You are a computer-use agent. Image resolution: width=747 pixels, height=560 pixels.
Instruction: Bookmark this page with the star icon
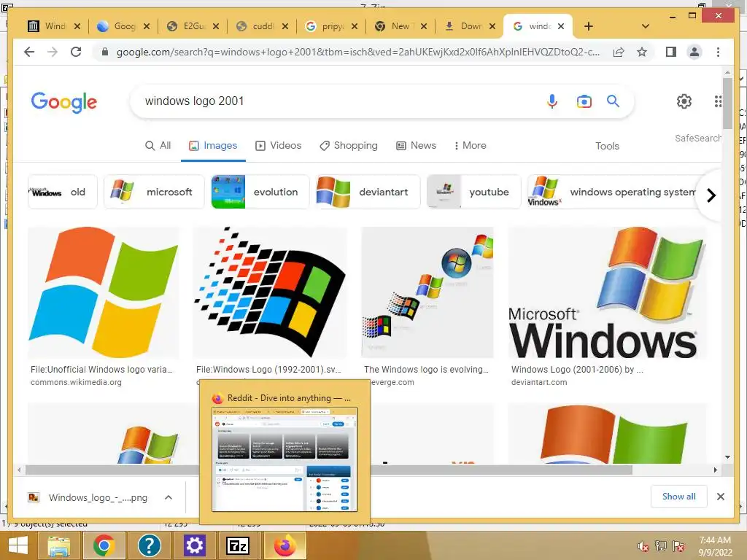[x=642, y=52]
